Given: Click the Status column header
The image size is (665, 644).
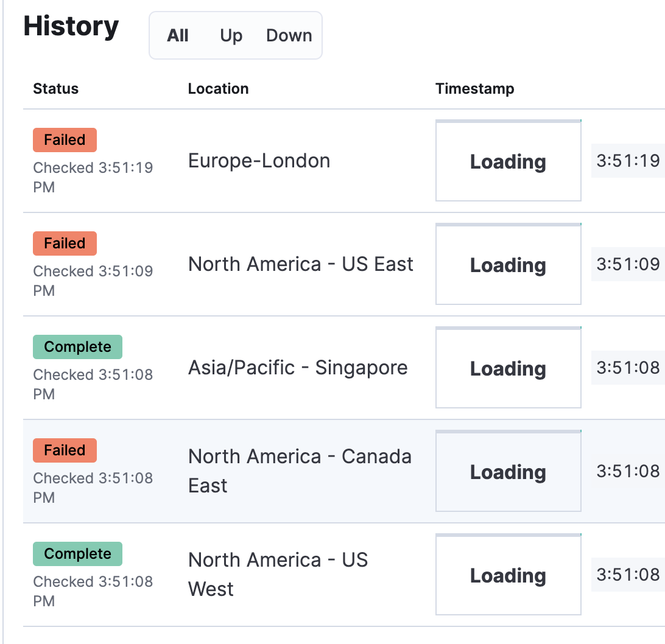Looking at the screenshot, I should click(55, 89).
